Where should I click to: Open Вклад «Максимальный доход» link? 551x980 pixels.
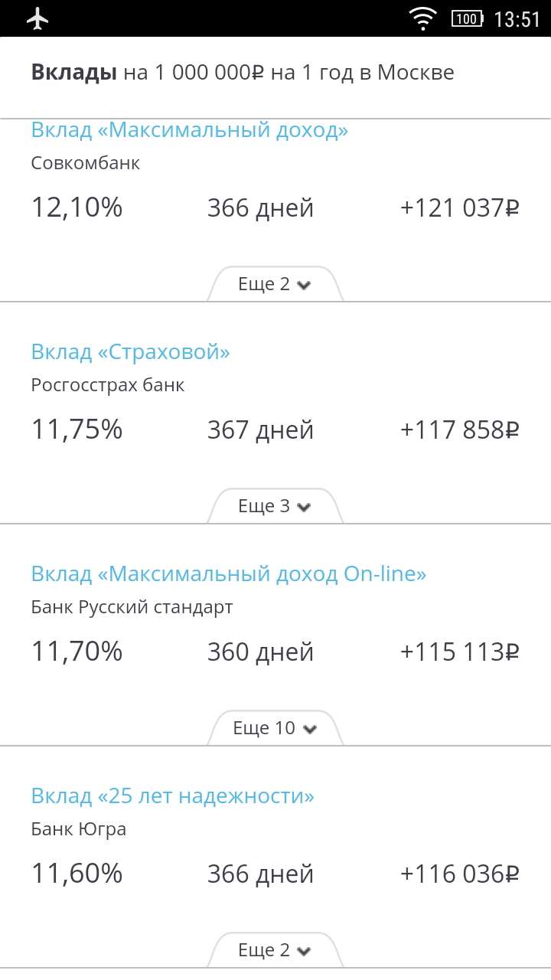(190, 130)
